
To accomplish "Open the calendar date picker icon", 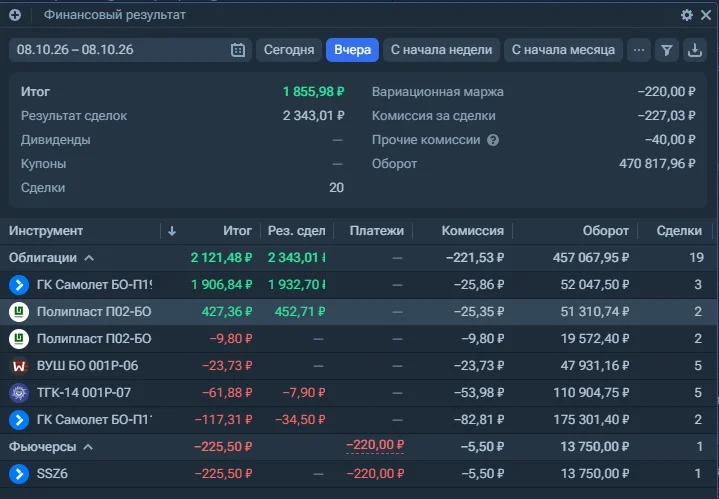I will pyautogui.click(x=238, y=50).
